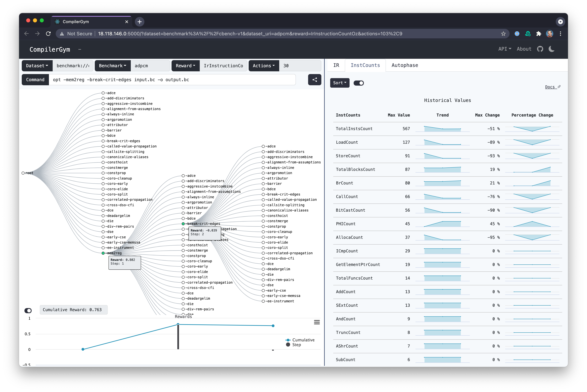Open the About page
This screenshot has width=587, height=392.
(524, 49)
